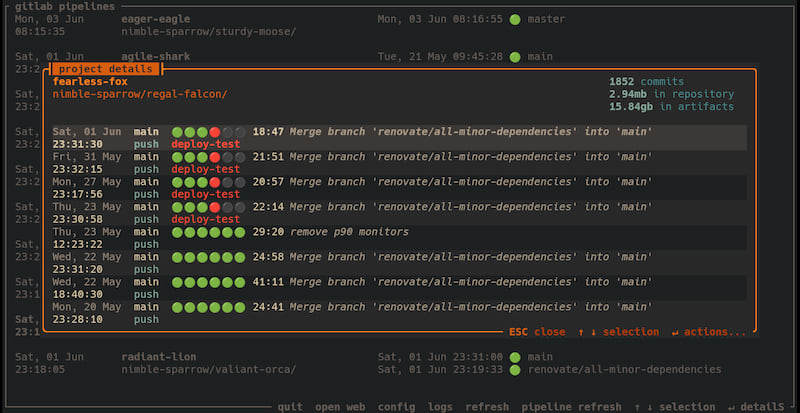Click the red failed stage dot in Mon, 27 May row
800x413 pixels.
tap(215, 182)
